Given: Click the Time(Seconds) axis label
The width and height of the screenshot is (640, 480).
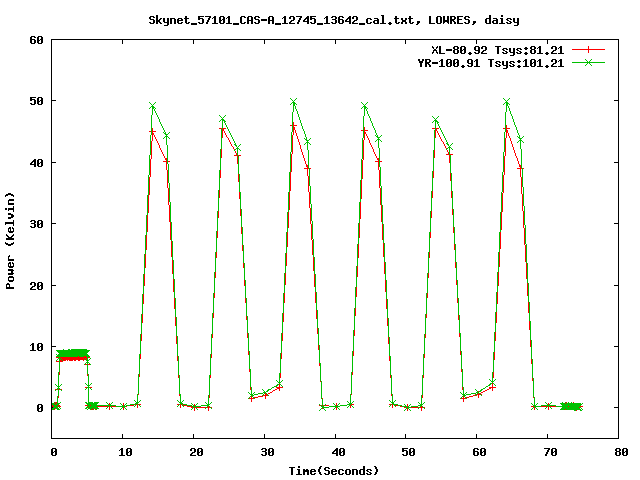Looking at the screenshot, I should pyautogui.click(x=334, y=471).
